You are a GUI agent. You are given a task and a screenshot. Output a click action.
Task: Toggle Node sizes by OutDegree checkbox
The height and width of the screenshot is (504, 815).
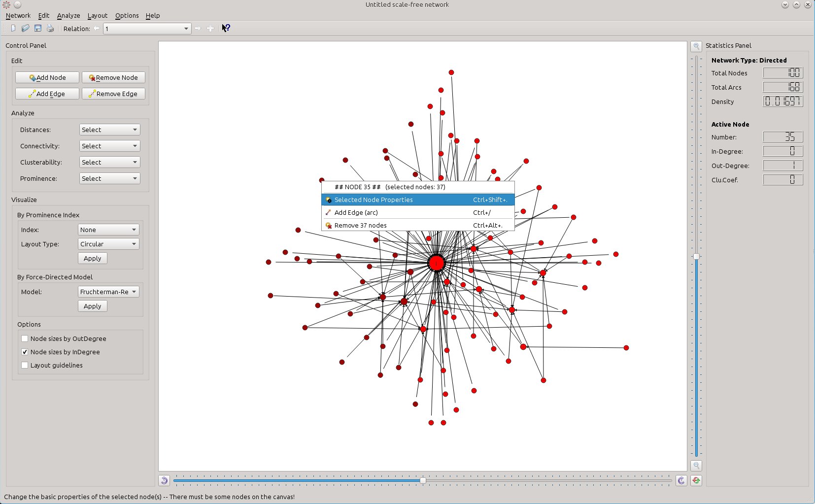click(25, 338)
